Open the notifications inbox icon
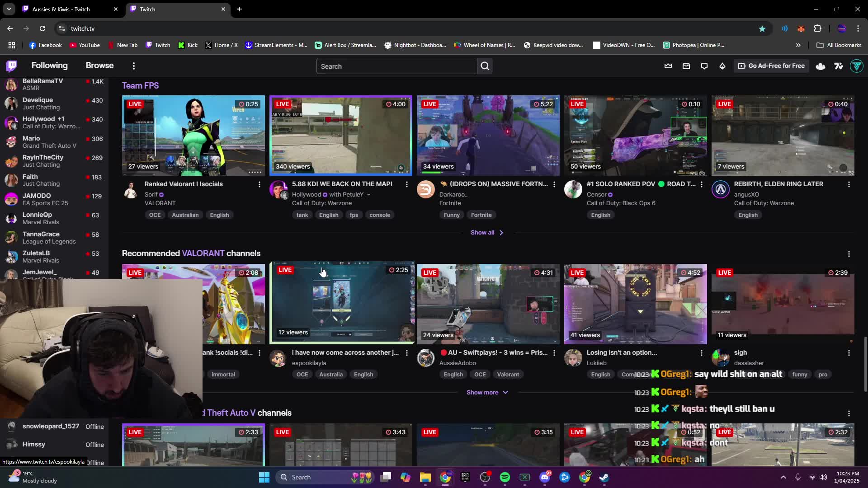Image resolution: width=868 pixels, height=488 pixels. [686, 66]
